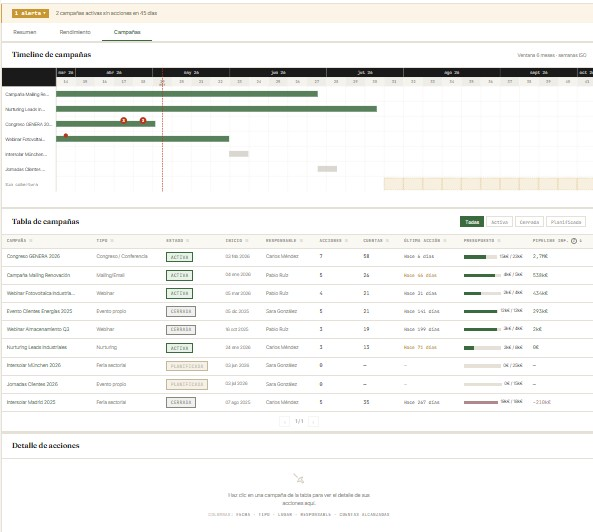
Task: Click the first red action marker on Congreso GENERA bar
Action: pyautogui.click(x=123, y=120)
